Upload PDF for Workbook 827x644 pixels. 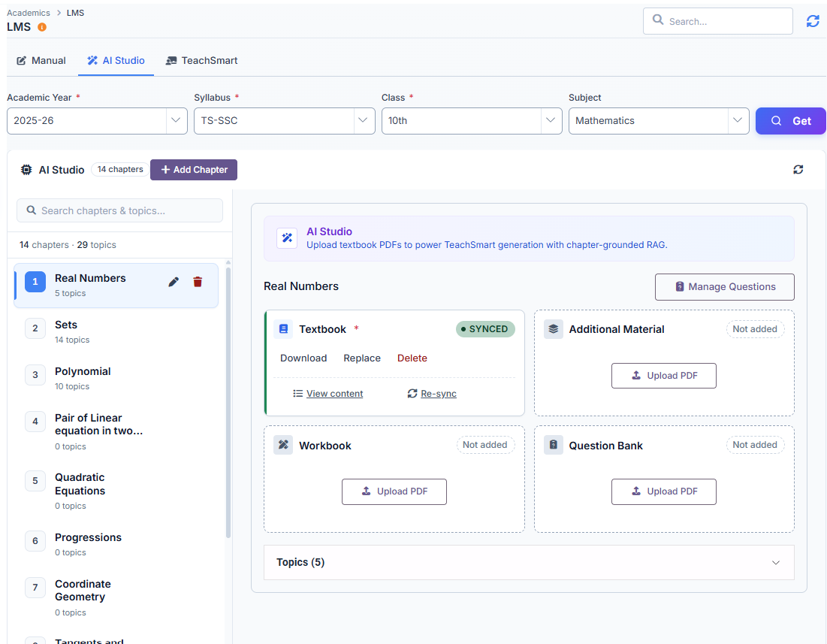tap(394, 491)
